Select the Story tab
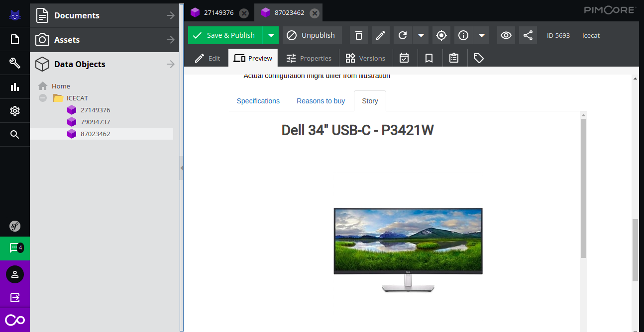This screenshot has width=644, height=332. click(370, 101)
